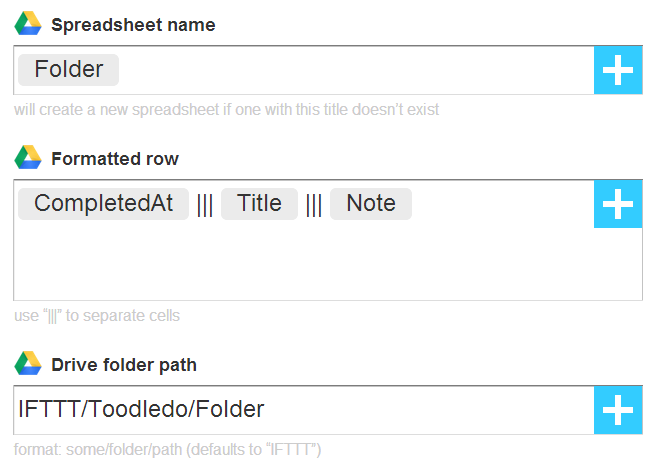Click the Spreadsheet name label
This screenshot has width=667, height=475.
pyautogui.click(x=133, y=25)
